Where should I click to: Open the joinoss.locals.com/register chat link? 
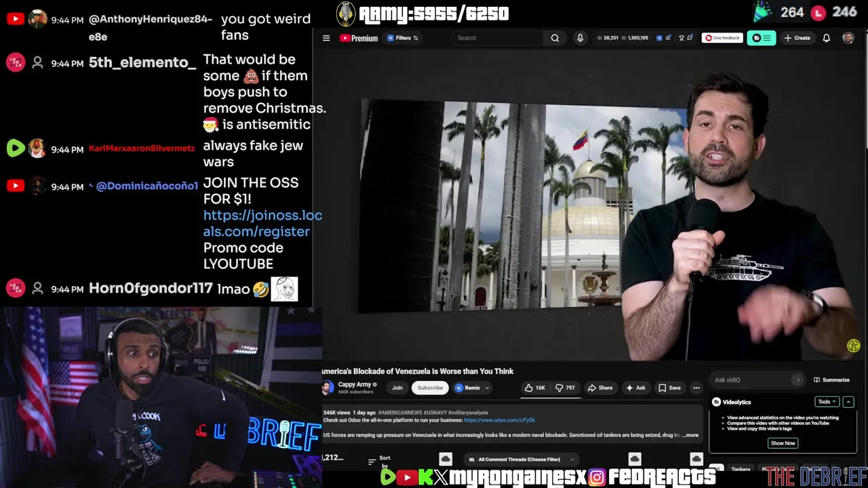pyautogui.click(x=262, y=223)
